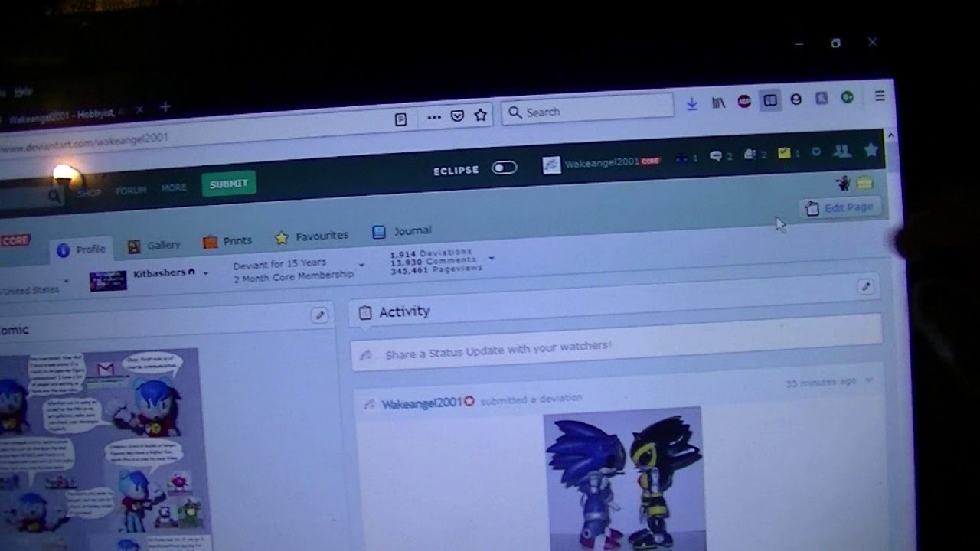Toggle the Firefox sidebar icon
The image size is (980, 551).
(770, 100)
